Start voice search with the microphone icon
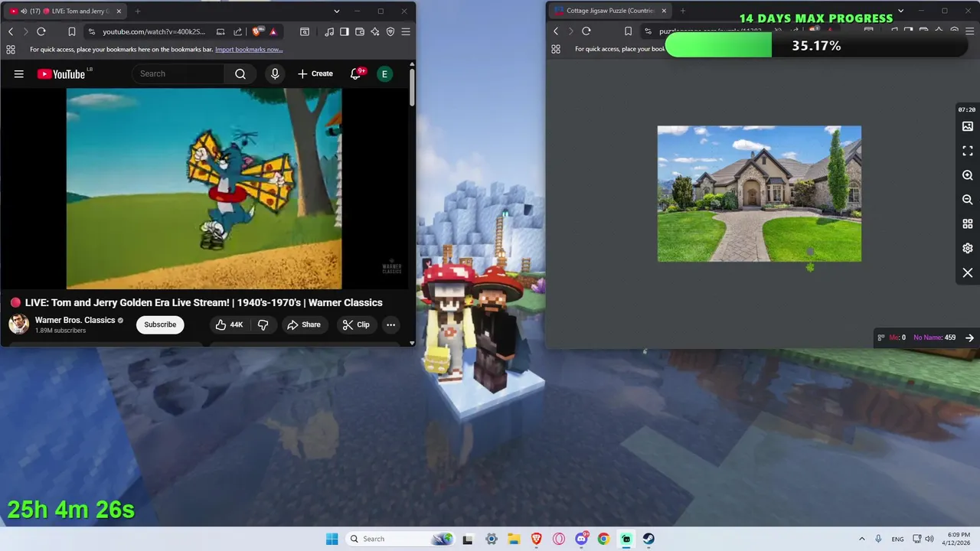The image size is (980, 551). click(x=275, y=73)
